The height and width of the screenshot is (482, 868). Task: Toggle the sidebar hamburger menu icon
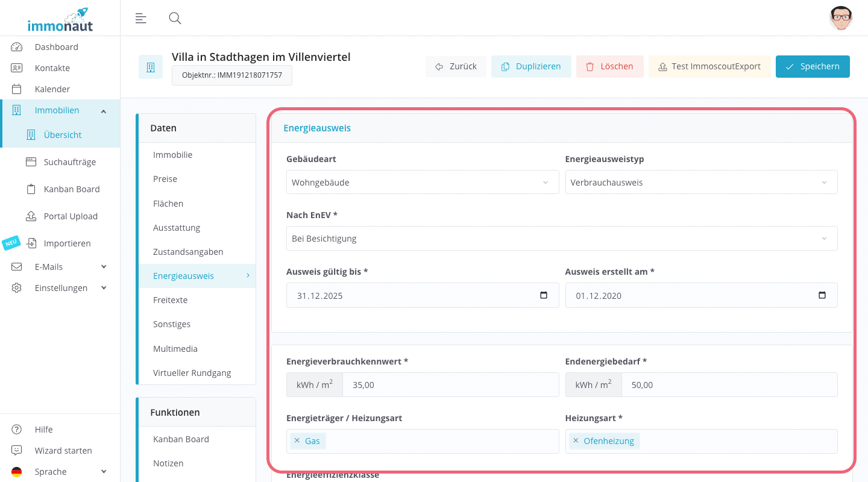[141, 19]
